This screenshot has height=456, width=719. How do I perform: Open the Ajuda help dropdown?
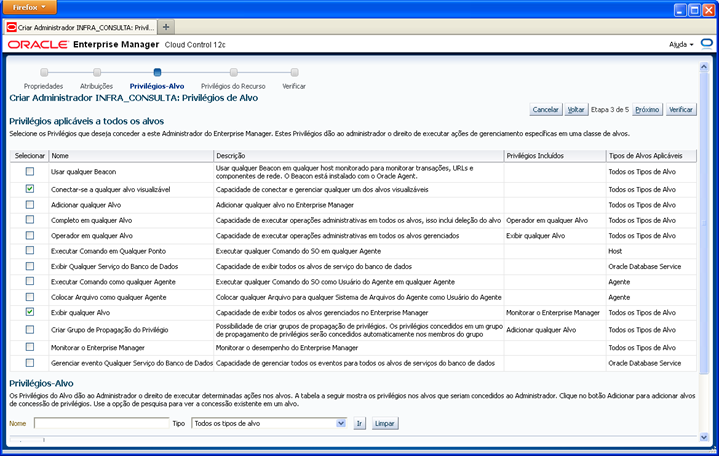click(681, 44)
